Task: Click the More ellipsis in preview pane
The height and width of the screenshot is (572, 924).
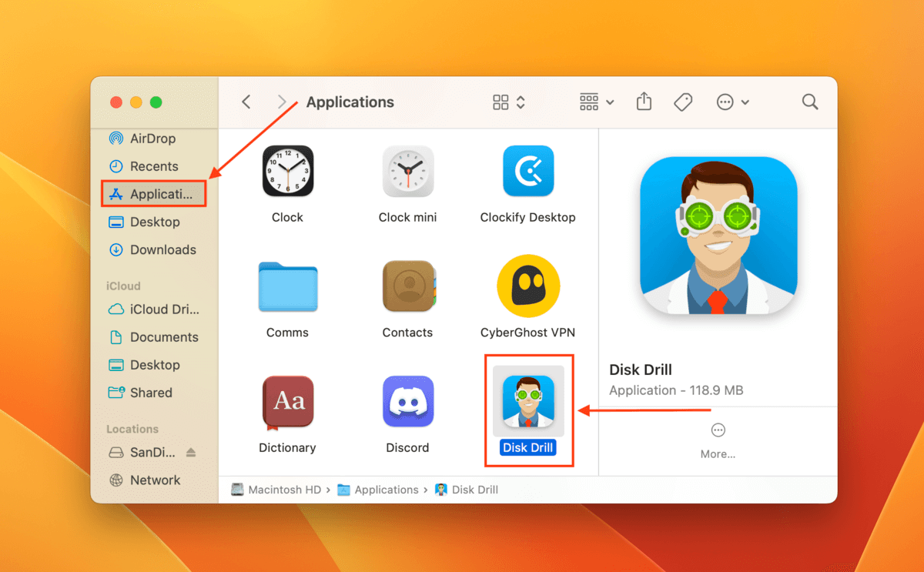Action: (x=718, y=430)
